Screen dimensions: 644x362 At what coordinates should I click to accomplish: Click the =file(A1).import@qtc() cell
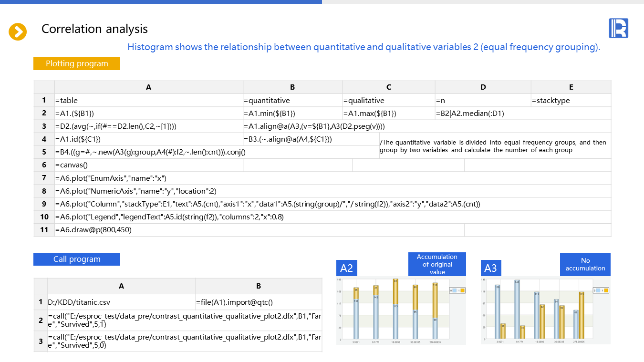point(259,302)
